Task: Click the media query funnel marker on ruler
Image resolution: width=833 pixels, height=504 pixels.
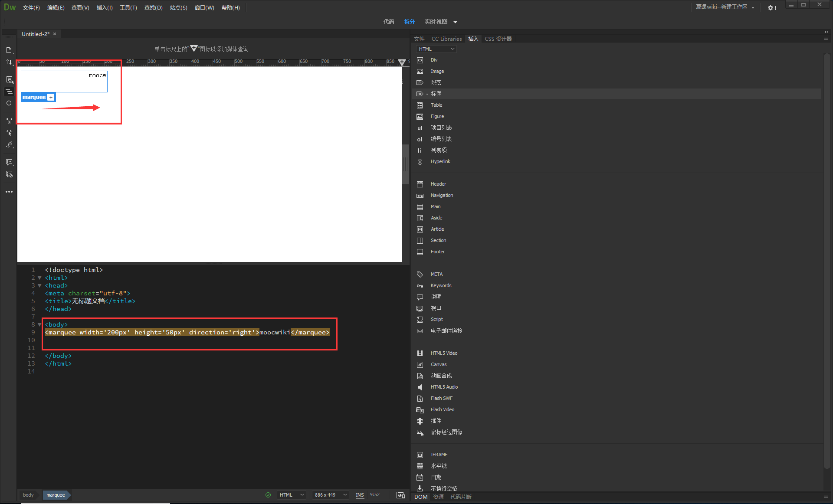Action: coord(402,62)
